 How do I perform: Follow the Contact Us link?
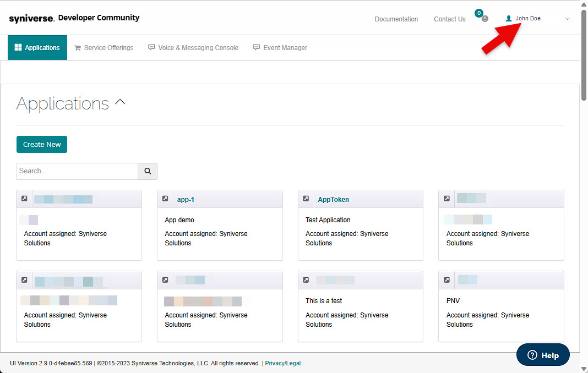[x=449, y=19]
